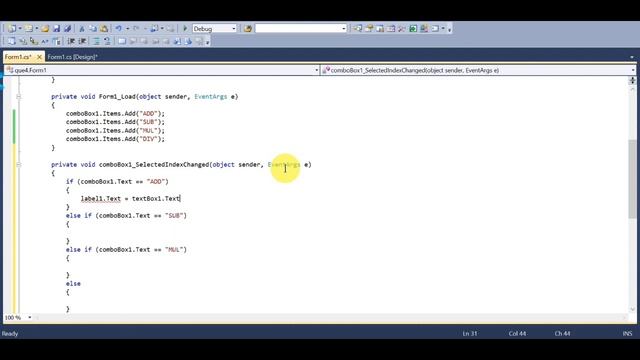Start debugging with the green play icon
640x360 pixels.
tap(185, 29)
